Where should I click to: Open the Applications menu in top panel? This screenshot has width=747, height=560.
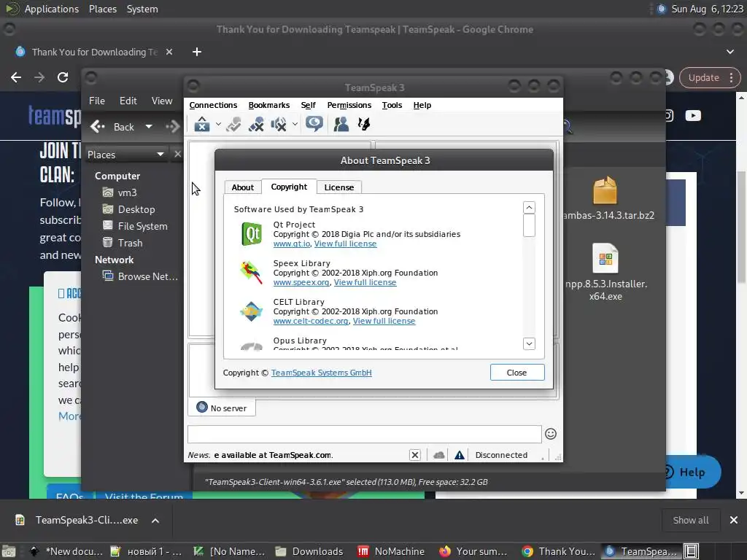[52, 9]
